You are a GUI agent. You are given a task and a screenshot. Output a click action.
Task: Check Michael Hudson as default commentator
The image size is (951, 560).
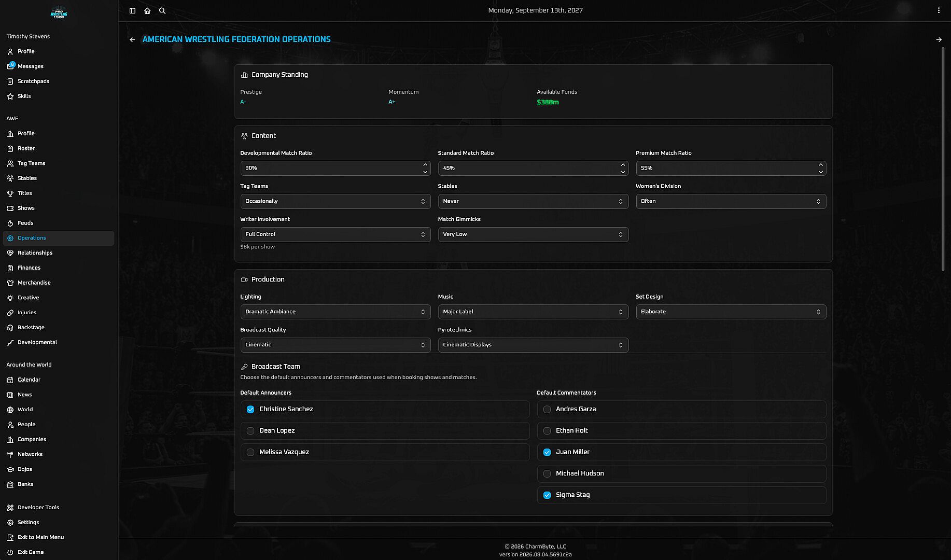pos(547,473)
